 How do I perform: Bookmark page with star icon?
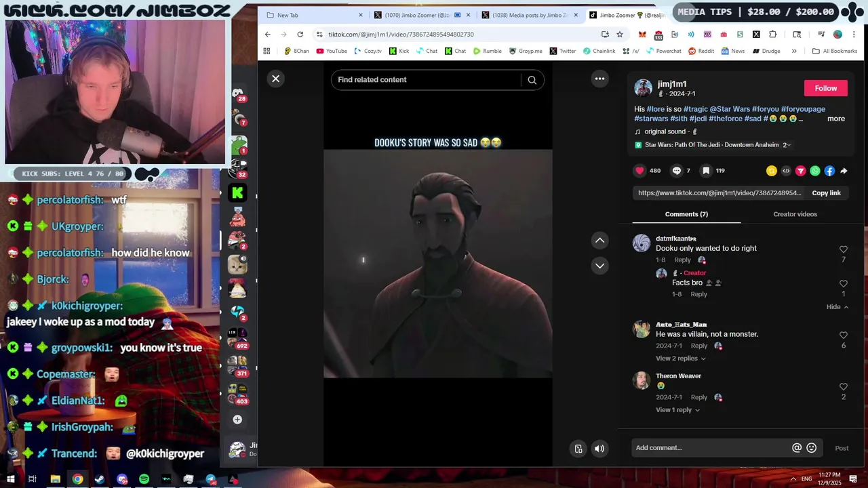620,35
